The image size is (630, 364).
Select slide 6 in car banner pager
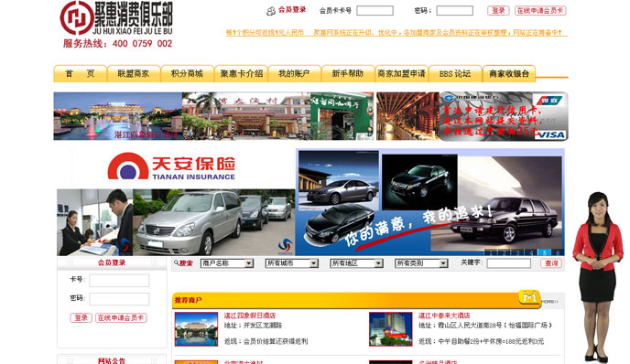point(558,252)
